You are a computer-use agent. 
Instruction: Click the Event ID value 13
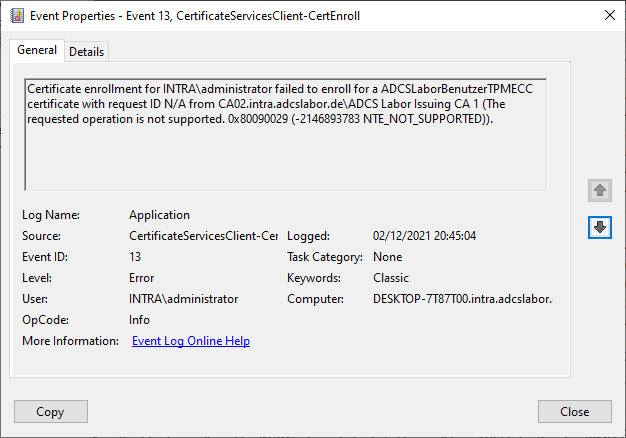click(x=136, y=257)
